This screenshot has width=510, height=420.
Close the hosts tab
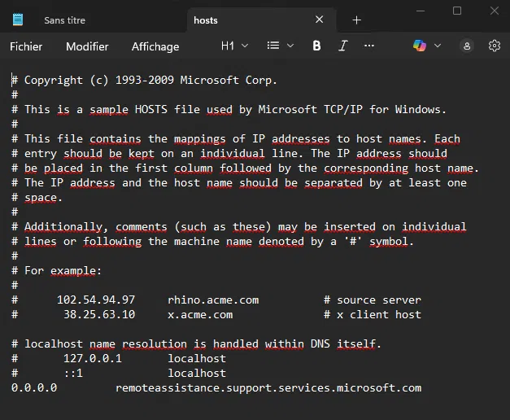[x=320, y=20]
